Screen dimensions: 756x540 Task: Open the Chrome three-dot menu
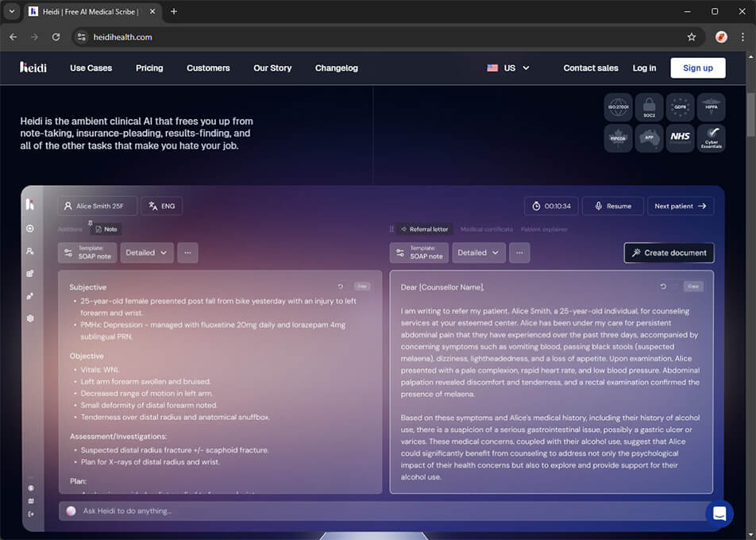pyautogui.click(x=742, y=37)
